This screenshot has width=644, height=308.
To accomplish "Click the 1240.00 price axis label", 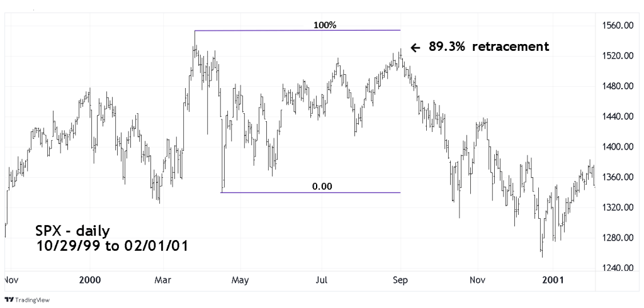I will [x=618, y=268].
